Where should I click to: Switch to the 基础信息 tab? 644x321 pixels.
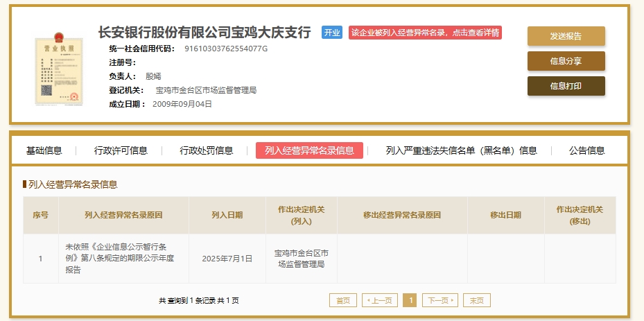pos(44,150)
